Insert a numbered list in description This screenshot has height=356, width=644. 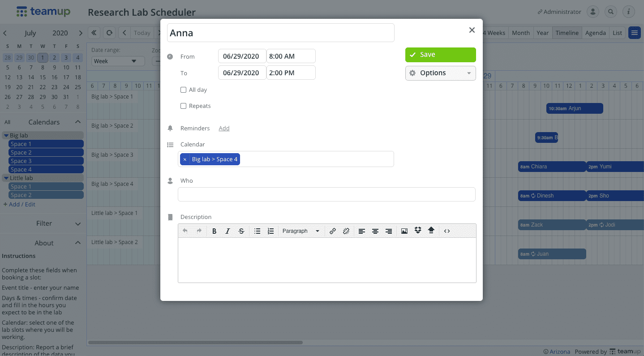[270, 231]
